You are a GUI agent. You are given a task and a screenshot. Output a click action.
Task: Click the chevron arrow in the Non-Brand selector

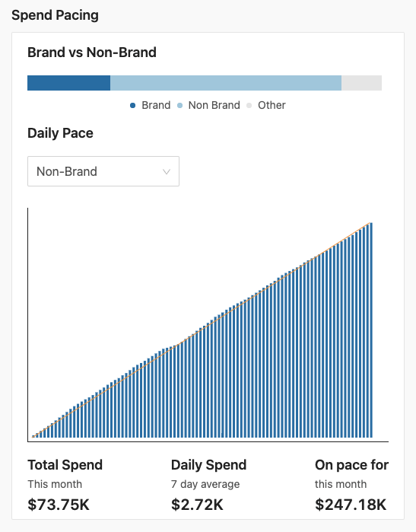point(166,172)
